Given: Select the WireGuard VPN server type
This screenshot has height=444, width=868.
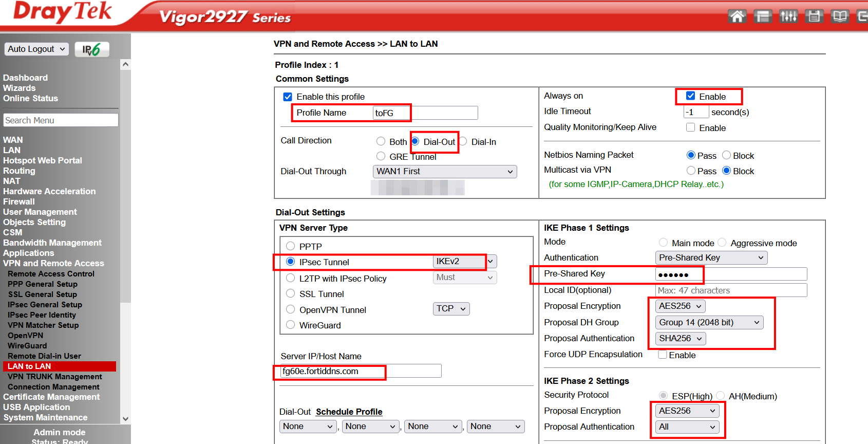Looking at the screenshot, I should pos(291,325).
